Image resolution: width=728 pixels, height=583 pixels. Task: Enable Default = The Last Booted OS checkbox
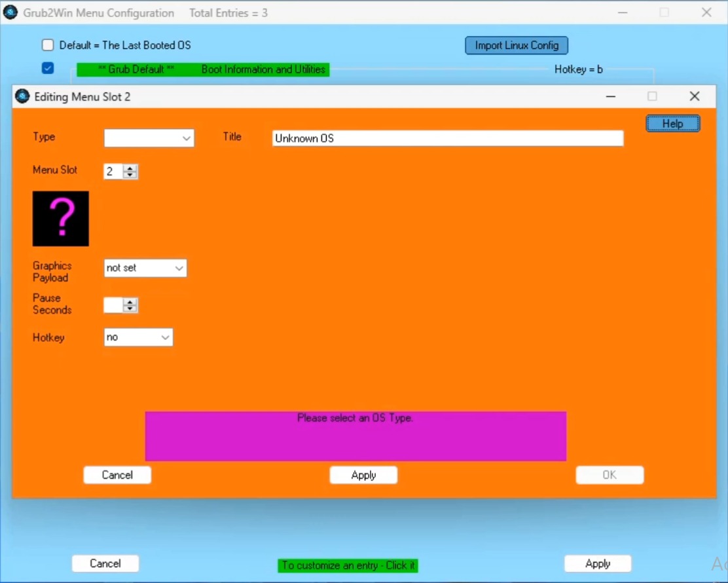tap(48, 45)
